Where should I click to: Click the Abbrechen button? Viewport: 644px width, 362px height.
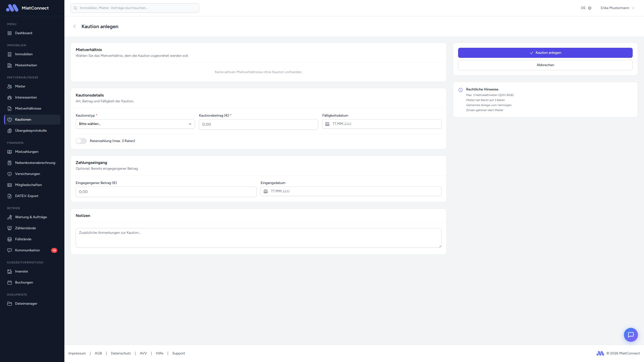point(545,65)
